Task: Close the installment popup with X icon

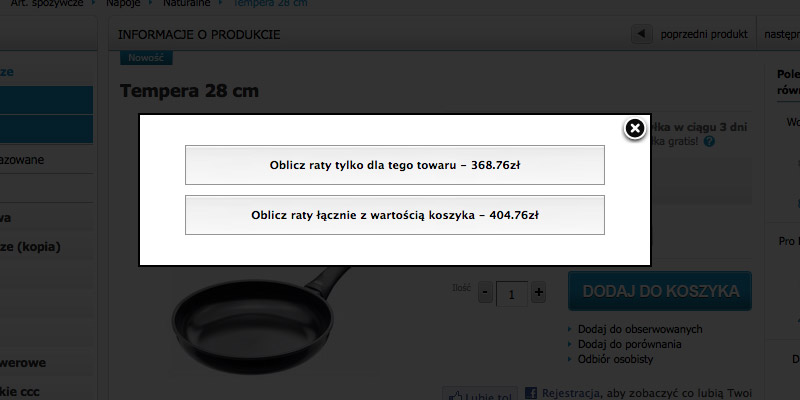Action: (x=635, y=129)
